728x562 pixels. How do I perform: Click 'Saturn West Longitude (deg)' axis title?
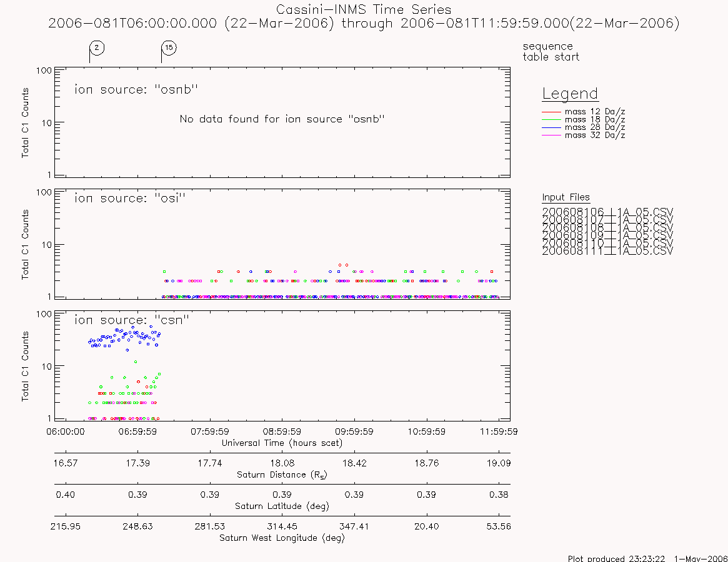tap(282, 538)
